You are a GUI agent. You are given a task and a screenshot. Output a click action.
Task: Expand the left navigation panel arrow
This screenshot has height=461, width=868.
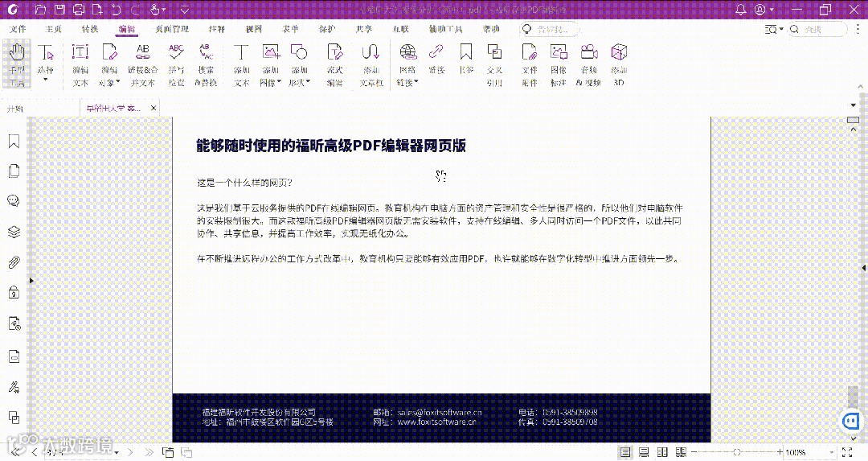point(31,281)
